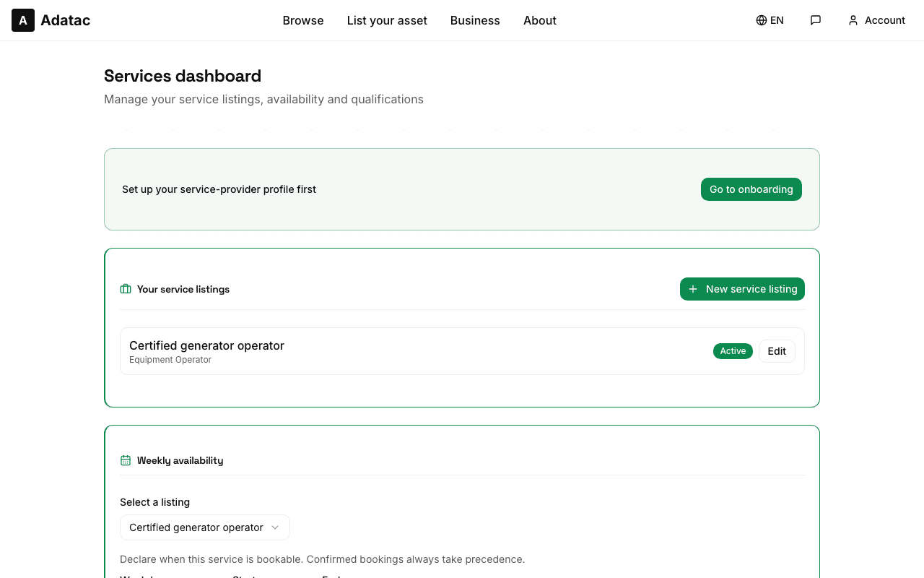Click the Adatac brand name
The height and width of the screenshot is (578, 924).
[x=66, y=20]
